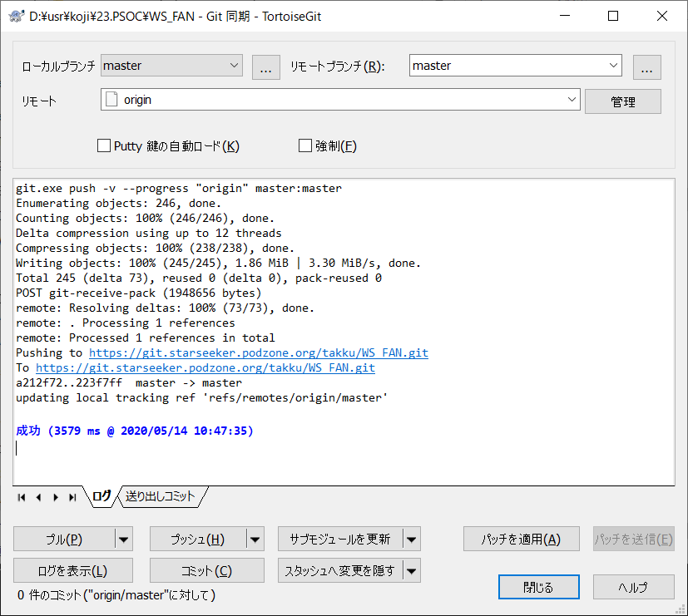
Task: Browse local branches with the ellipsis button
Action: [x=265, y=67]
